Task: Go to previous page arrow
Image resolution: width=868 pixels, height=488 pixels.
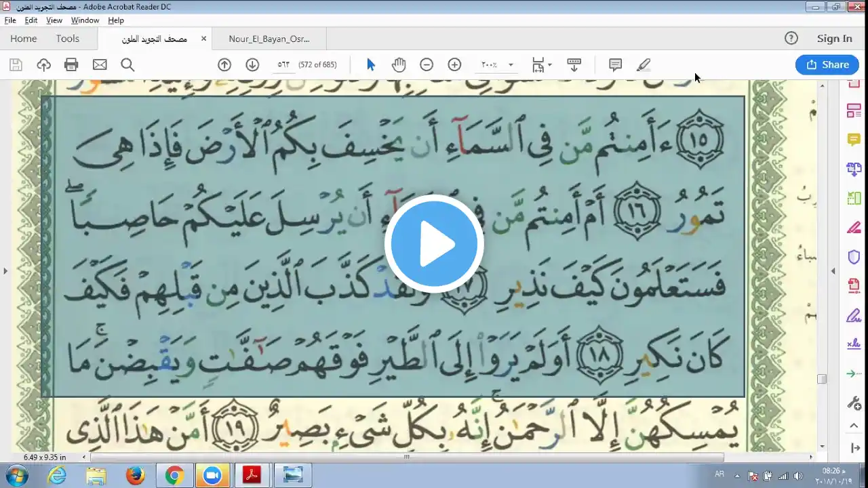Action: 224,65
